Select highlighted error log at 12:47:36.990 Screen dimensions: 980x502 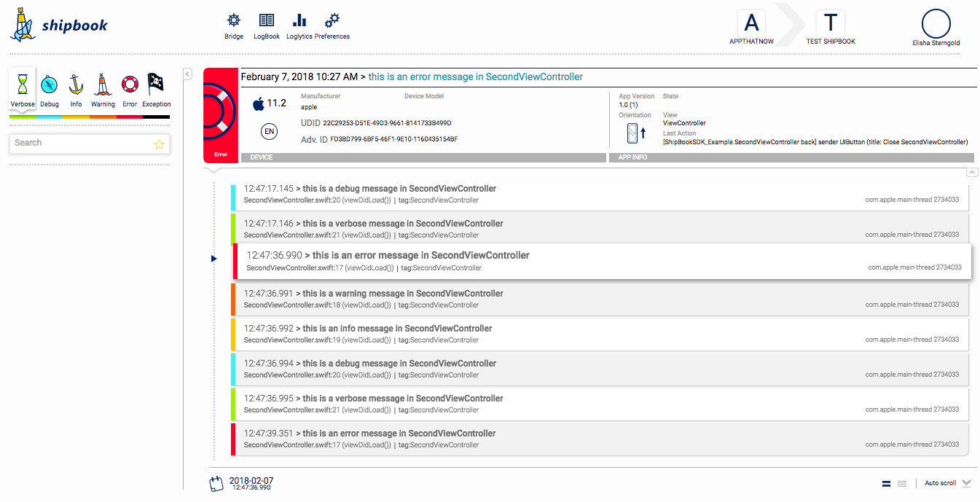602,261
